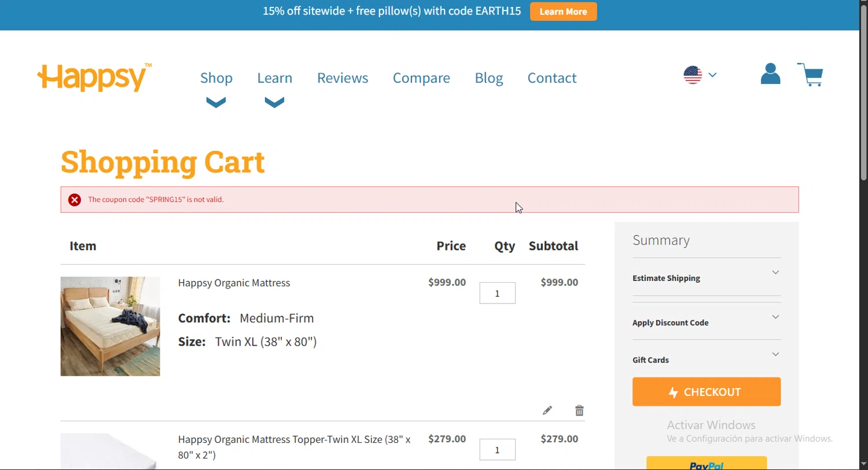Open the Happsy Organic Mattress product link

(x=234, y=283)
